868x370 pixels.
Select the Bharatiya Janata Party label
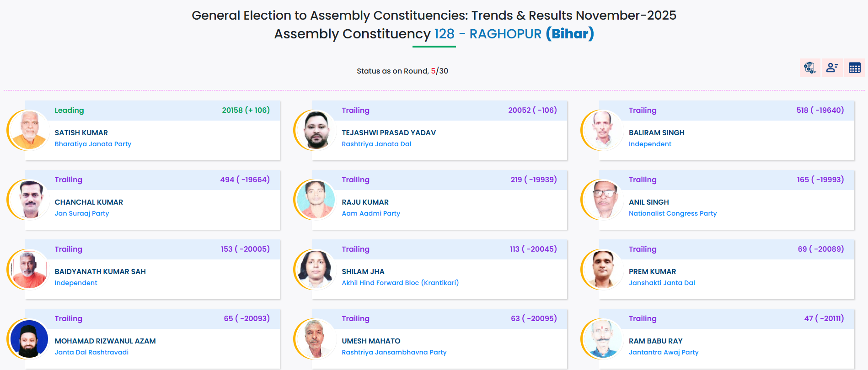coord(93,144)
